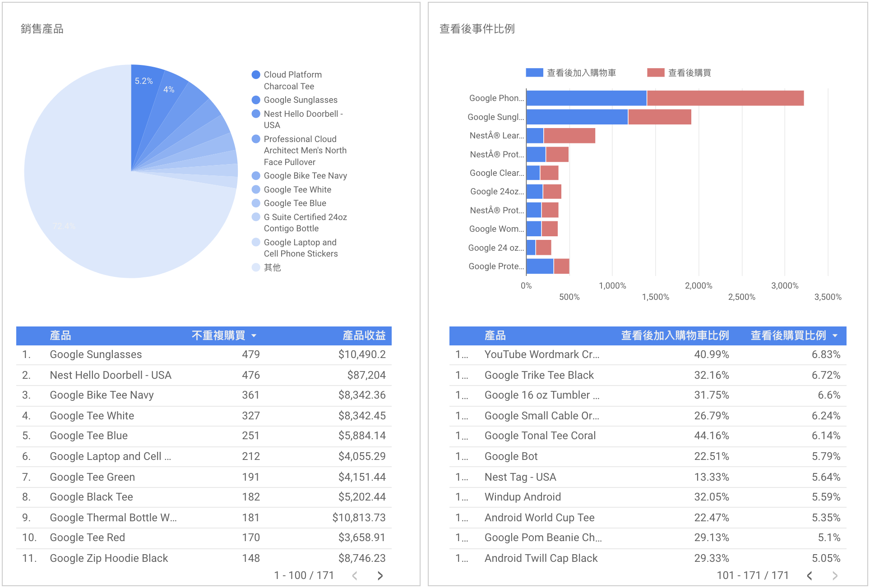Click Google Tee White legend dot
The height and width of the screenshot is (588, 870).
click(256, 189)
